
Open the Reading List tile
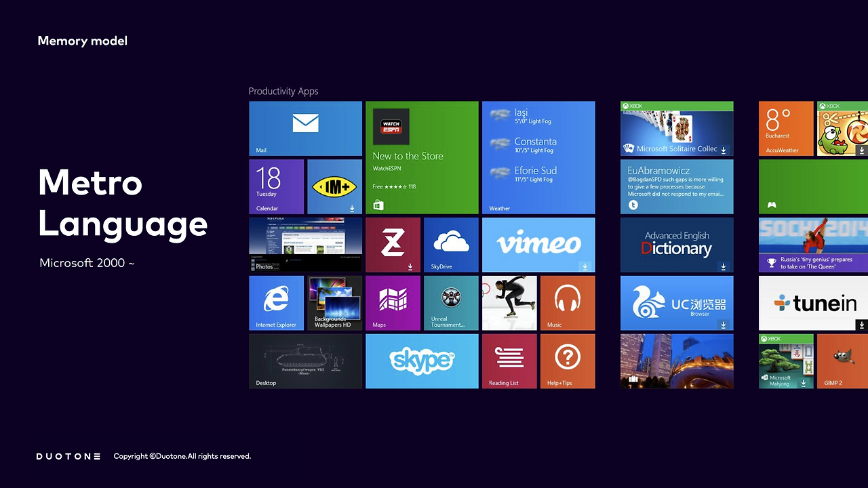[x=509, y=361]
